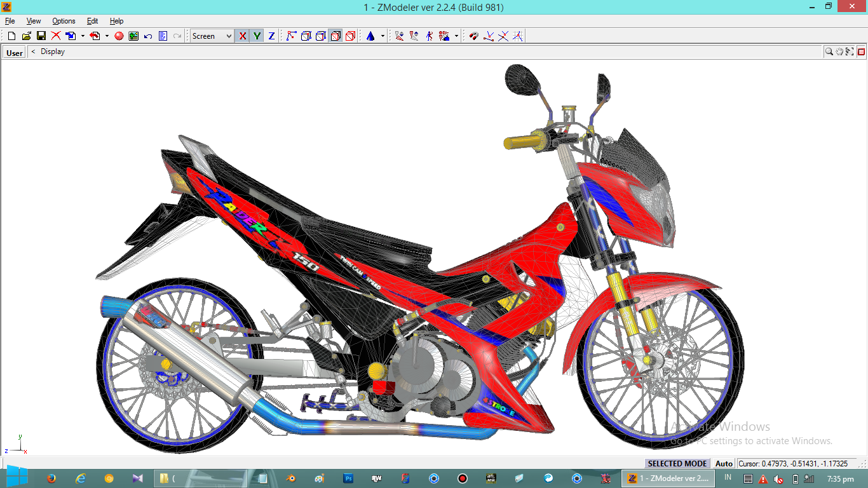Click the first pivot axes icon after the magnet
Viewport: 868px width, 488px height.
pos(489,36)
